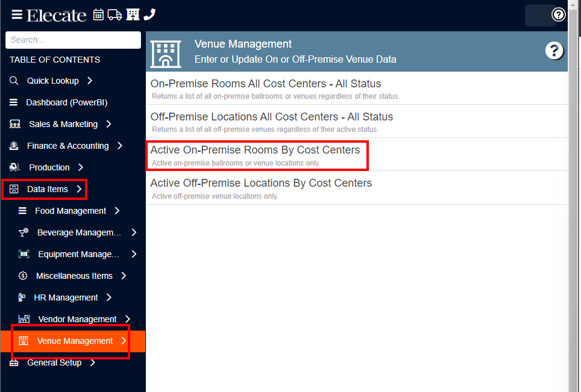Select HR Management in the sidebar menu
The width and height of the screenshot is (581, 392).
66,297
